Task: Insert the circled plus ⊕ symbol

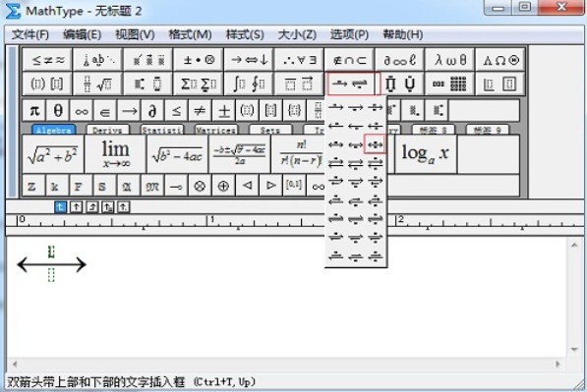Action: 223,186
